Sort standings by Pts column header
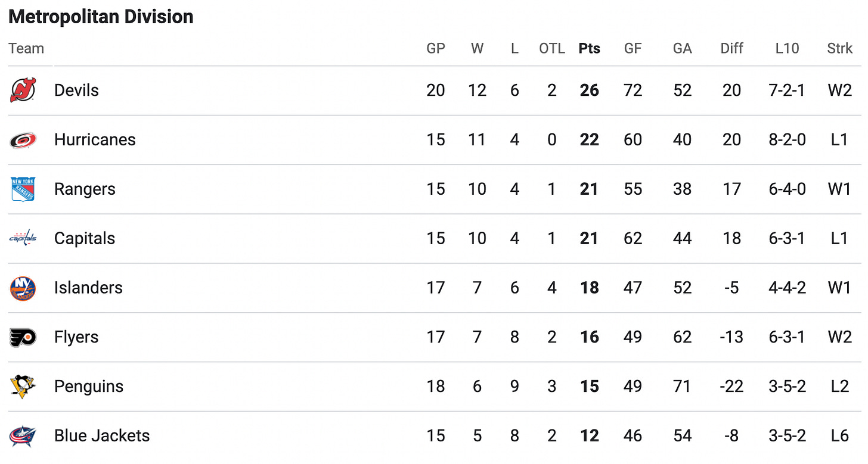 (590, 49)
